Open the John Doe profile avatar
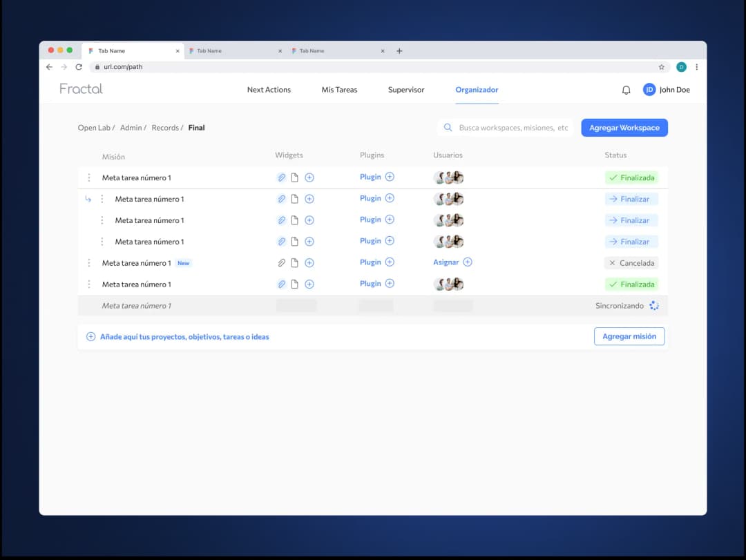 pyautogui.click(x=649, y=90)
